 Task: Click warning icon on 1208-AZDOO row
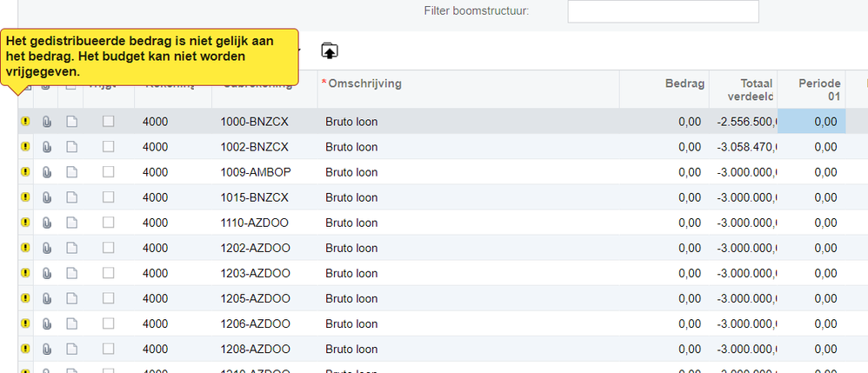25,349
